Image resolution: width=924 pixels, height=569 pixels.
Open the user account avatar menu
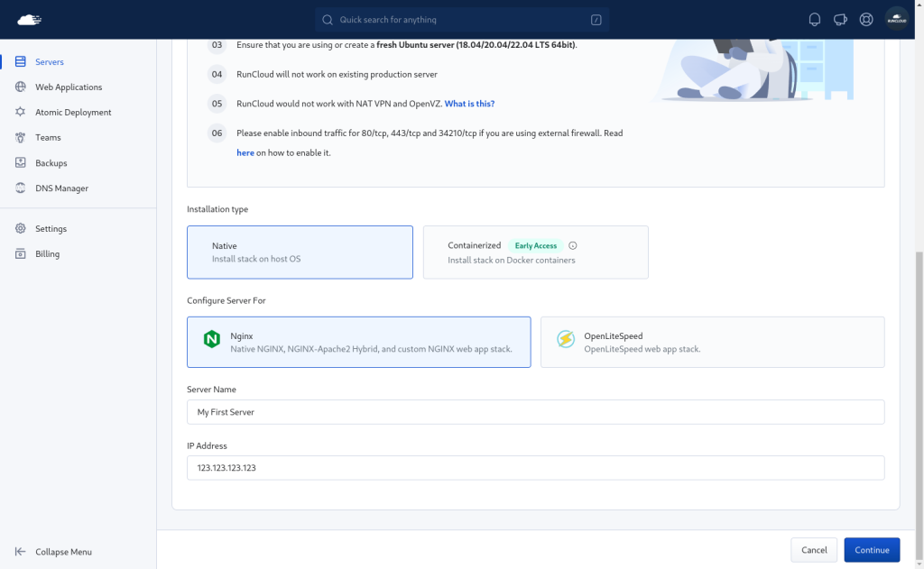(x=896, y=19)
